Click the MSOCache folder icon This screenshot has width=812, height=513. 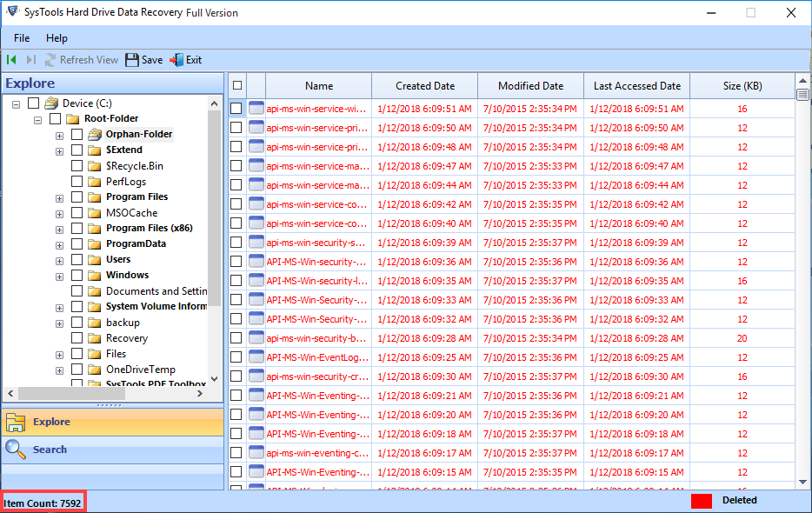[x=94, y=213]
